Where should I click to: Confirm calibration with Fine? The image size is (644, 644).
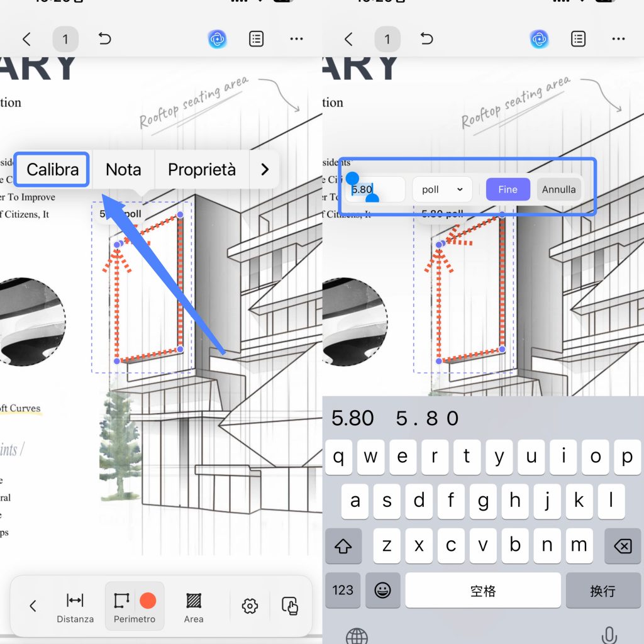tap(508, 189)
